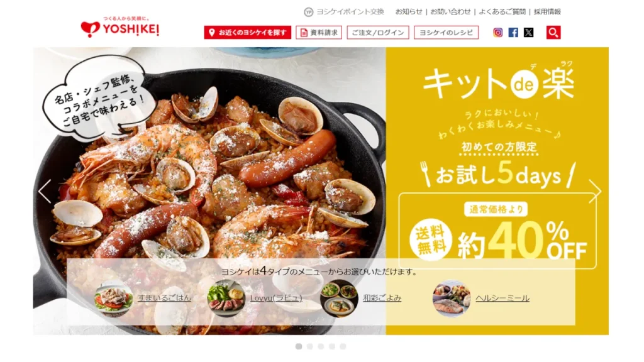The image size is (644, 362).
Task: Open the Facebook icon link
Action: (513, 33)
